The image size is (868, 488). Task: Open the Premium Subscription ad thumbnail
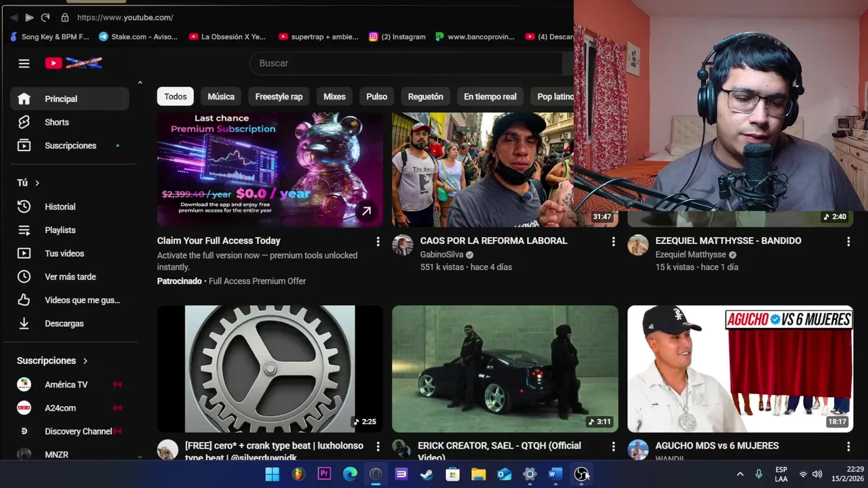[270, 169]
